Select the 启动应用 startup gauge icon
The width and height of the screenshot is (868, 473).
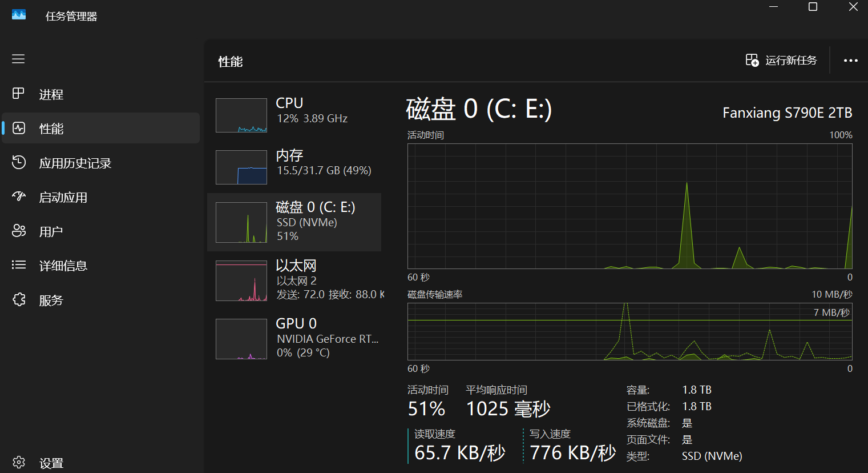[18, 197]
